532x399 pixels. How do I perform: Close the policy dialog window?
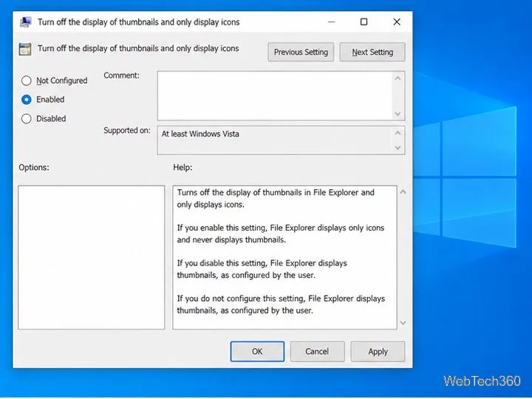[x=397, y=22]
